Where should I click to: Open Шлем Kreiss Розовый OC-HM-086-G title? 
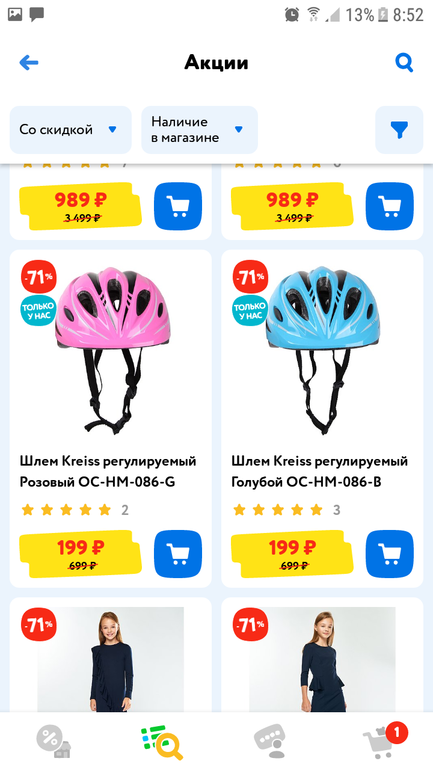(108, 472)
